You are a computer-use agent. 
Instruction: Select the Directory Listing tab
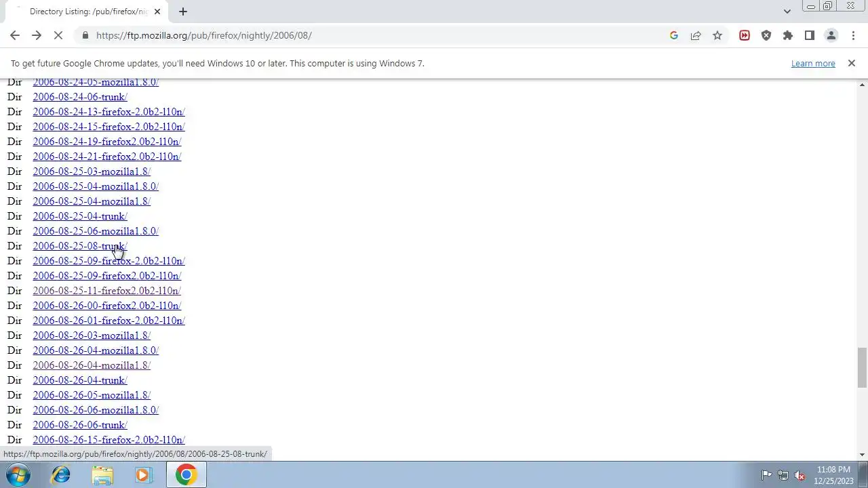(87, 12)
